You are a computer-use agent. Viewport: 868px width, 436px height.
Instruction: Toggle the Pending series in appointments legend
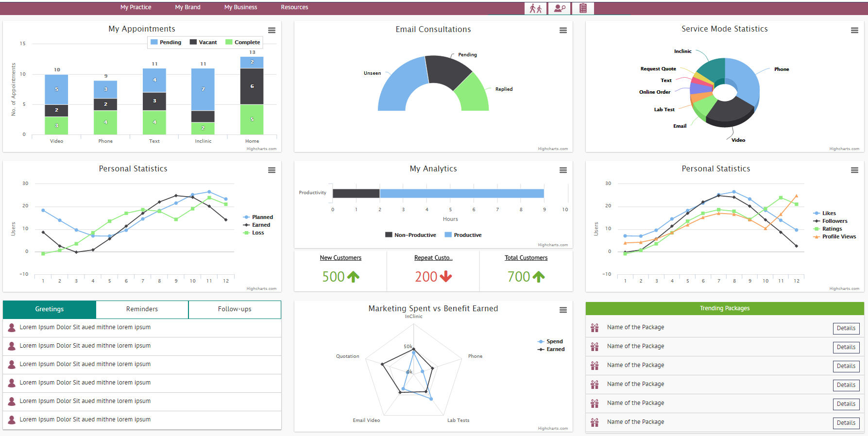pyautogui.click(x=166, y=42)
